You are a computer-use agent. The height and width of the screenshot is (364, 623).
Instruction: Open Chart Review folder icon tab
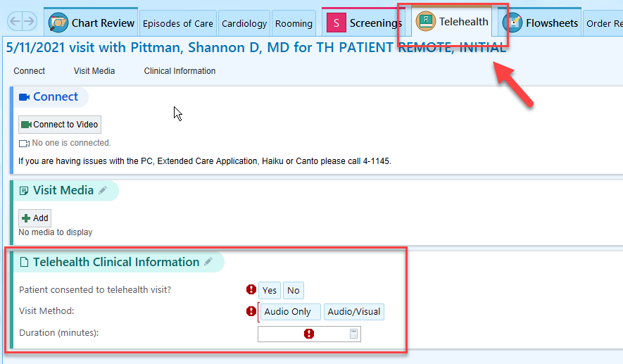tap(58, 23)
